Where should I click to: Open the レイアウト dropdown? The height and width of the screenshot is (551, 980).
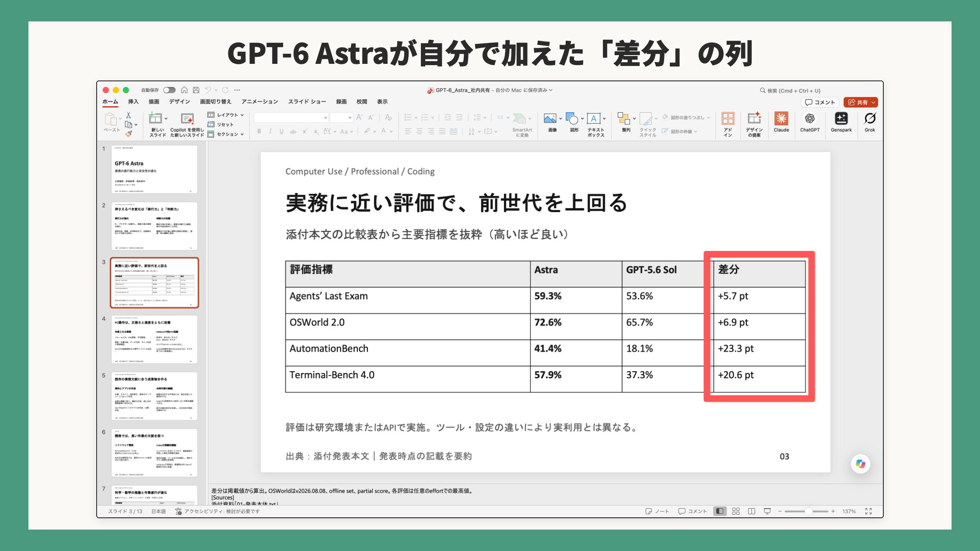pyautogui.click(x=225, y=115)
